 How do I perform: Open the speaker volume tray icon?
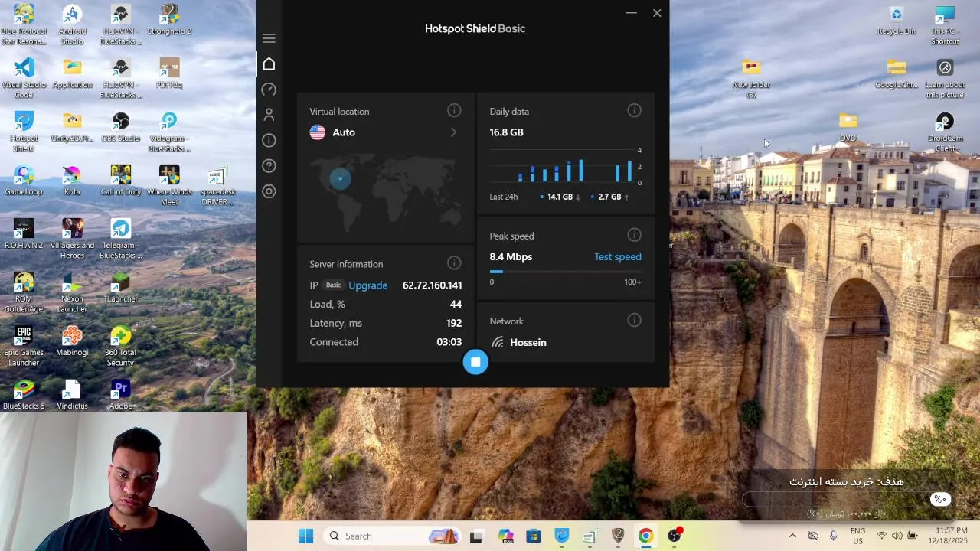[x=897, y=536]
